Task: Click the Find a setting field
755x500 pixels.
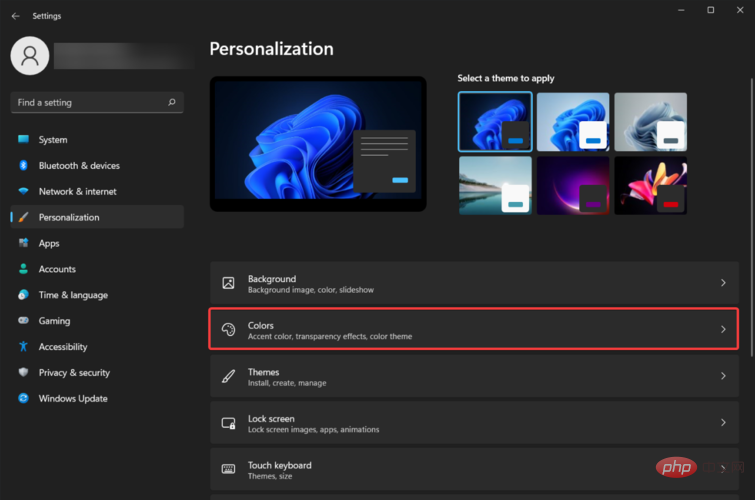Action: coord(97,102)
